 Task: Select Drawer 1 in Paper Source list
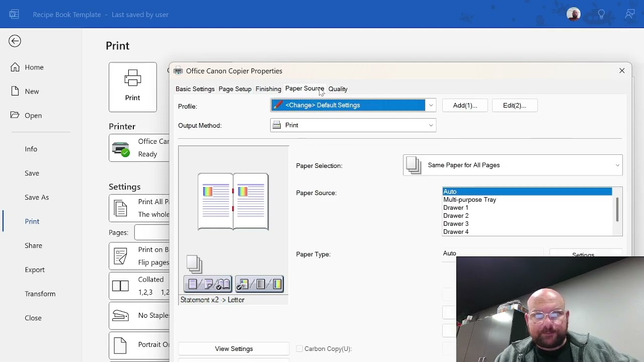[x=527, y=208]
